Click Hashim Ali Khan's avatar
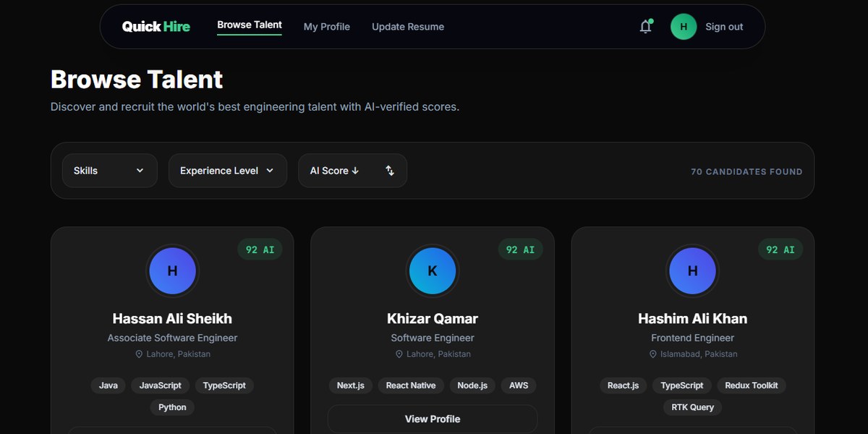The width and height of the screenshot is (868, 434). click(x=693, y=271)
